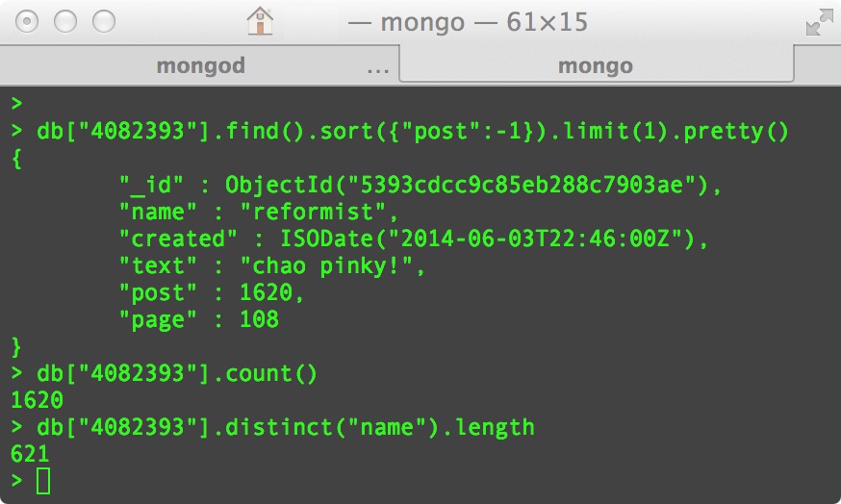Click the red close window button
Screen dimensions: 841x504
(x=27, y=21)
